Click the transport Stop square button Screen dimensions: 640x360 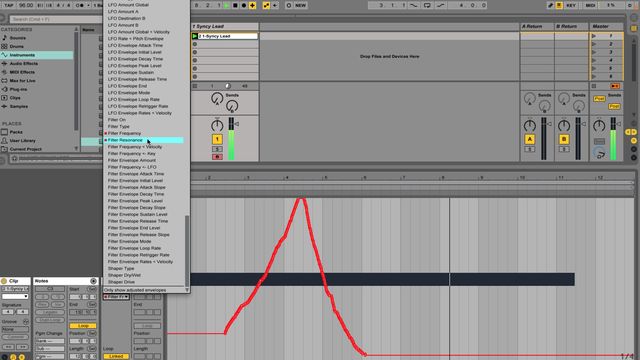(x=235, y=5)
